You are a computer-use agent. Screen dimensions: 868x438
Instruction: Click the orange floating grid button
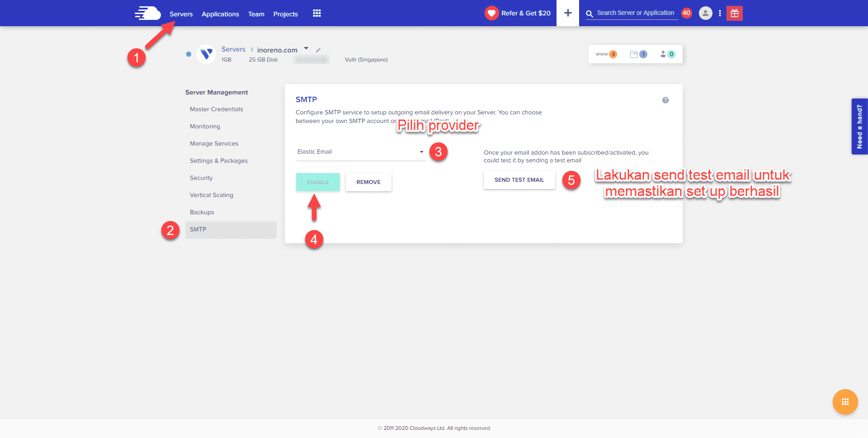coord(845,402)
